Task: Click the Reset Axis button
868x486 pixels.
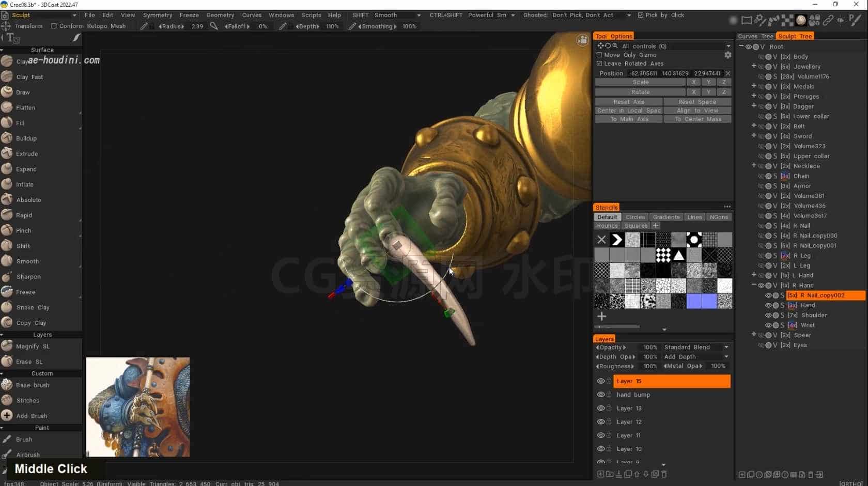Action: (x=629, y=102)
